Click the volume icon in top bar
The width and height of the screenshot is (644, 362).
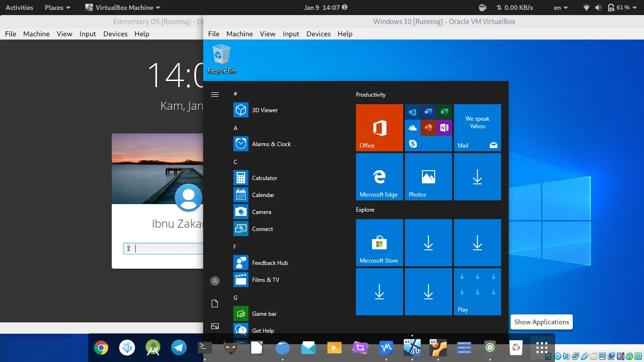pos(598,8)
